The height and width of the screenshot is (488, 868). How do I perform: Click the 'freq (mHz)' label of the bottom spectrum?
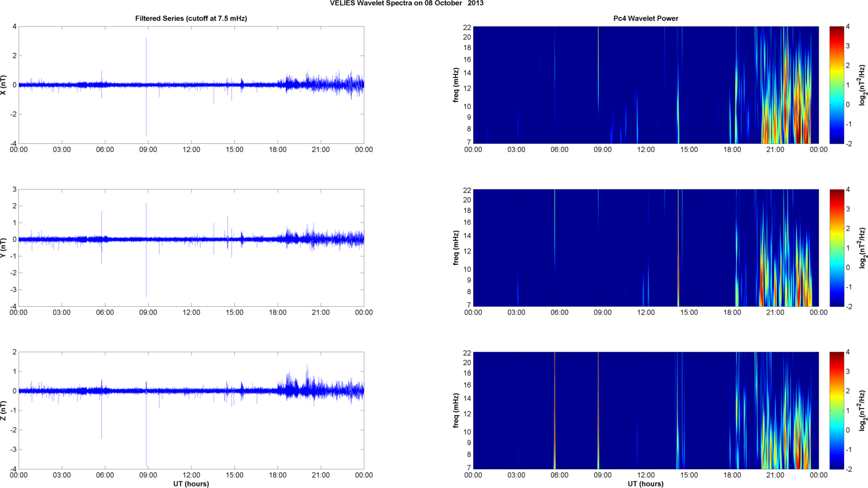point(456,411)
